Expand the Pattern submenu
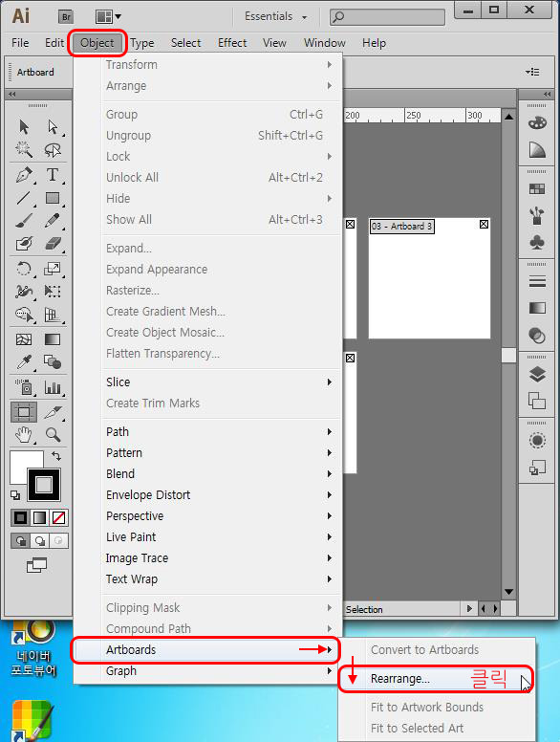 click(x=220, y=453)
